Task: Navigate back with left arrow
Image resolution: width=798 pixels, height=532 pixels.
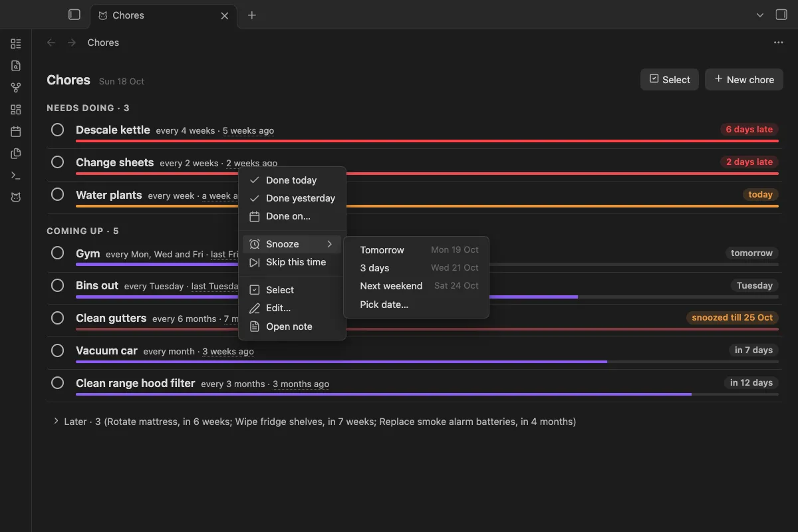Action: (x=51, y=43)
